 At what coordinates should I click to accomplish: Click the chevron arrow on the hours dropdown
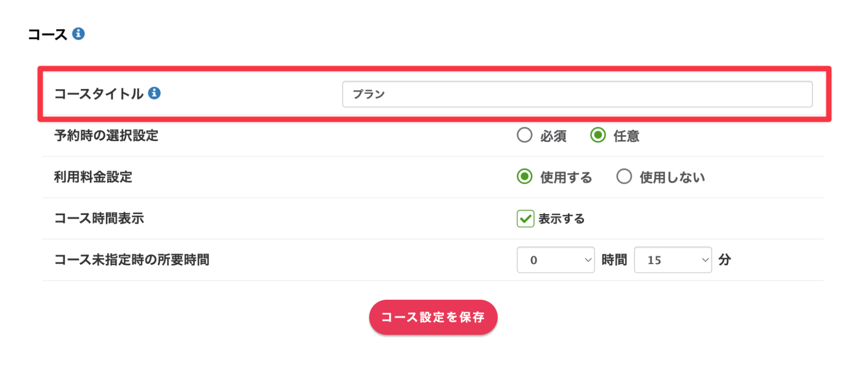588,260
